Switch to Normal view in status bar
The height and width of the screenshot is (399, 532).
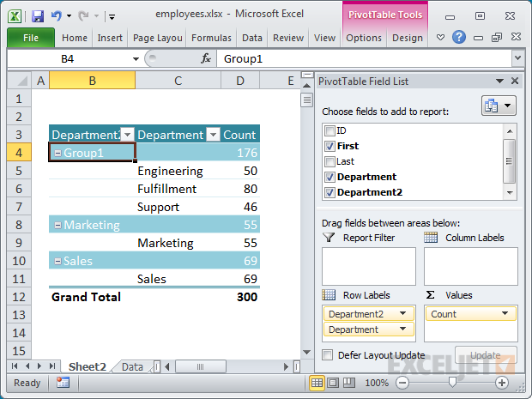coord(317,383)
